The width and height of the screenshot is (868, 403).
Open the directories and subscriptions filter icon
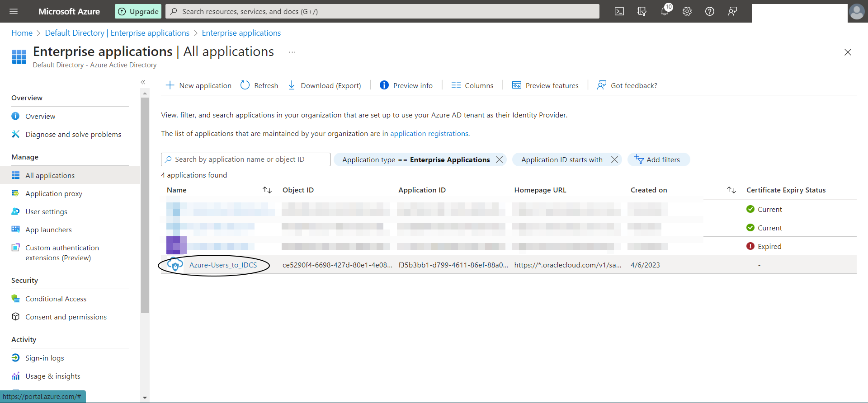click(x=642, y=11)
